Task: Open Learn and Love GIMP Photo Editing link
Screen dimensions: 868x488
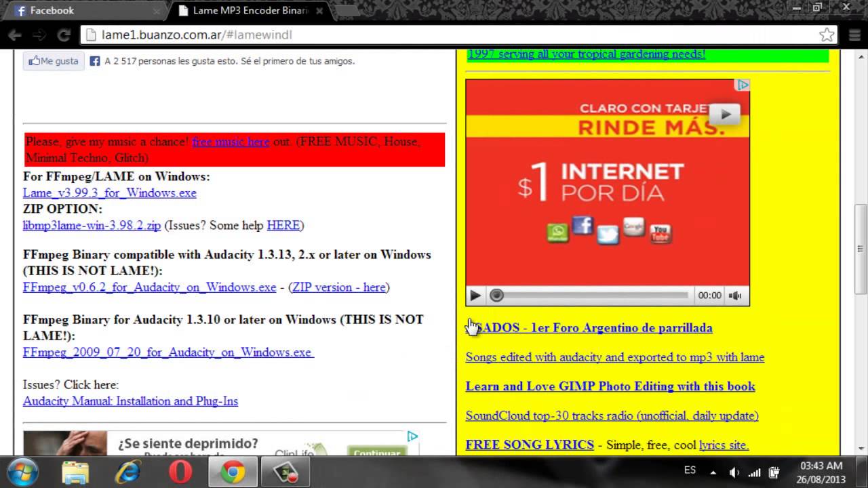Action: pyautogui.click(x=610, y=386)
